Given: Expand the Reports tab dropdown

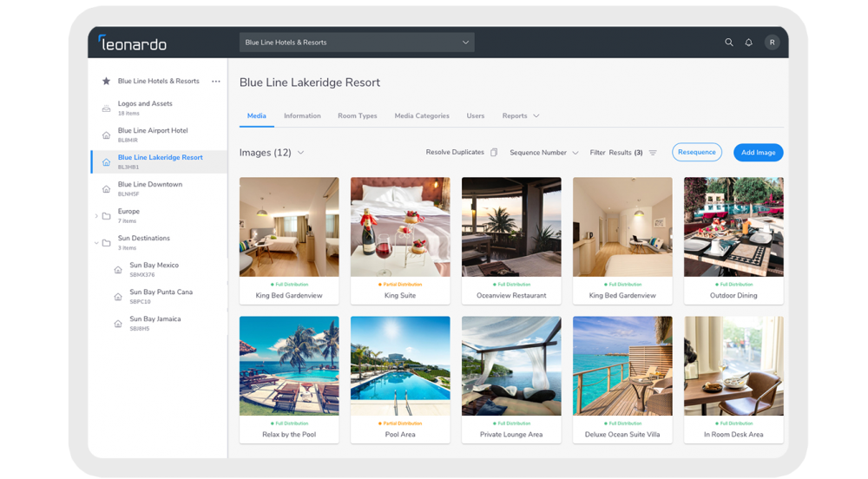Looking at the screenshot, I should click(536, 115).
